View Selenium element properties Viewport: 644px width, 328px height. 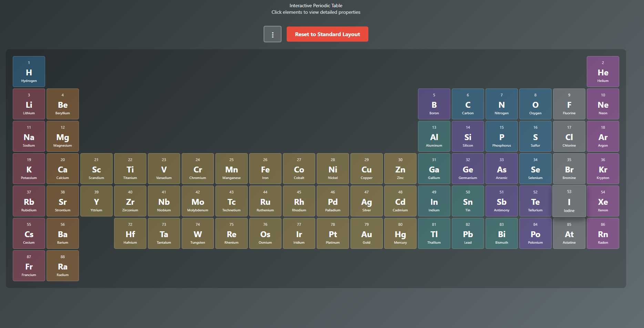coord(535,169)
